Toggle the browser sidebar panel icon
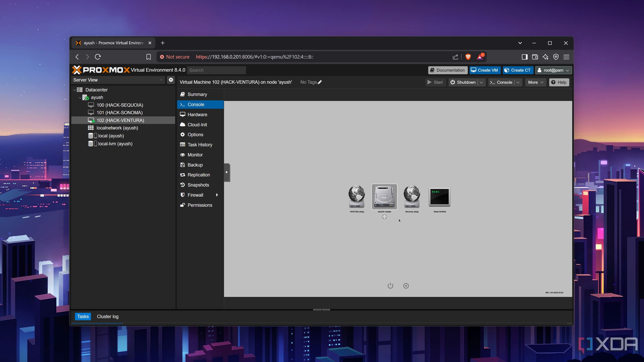 pos(524,57)
